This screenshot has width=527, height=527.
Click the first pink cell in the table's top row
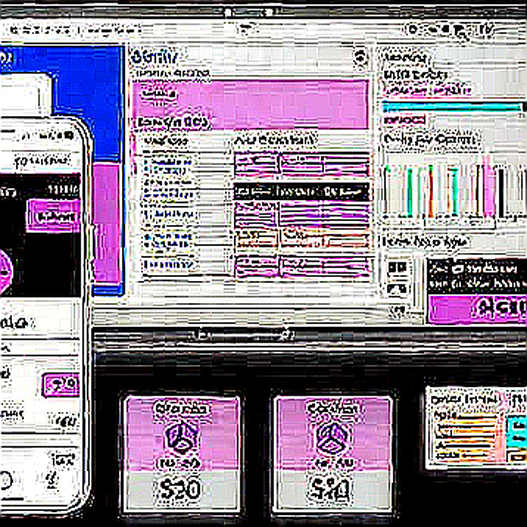tap(256, 164)
